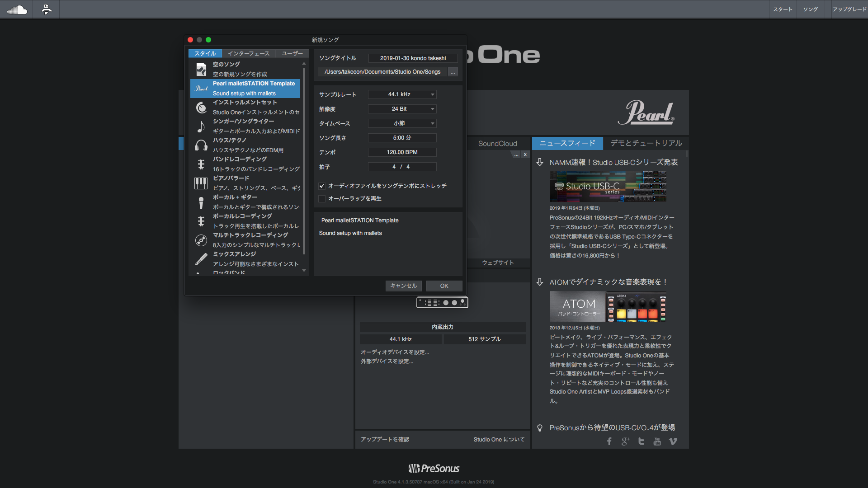Click the template list scrollbar
Screen dimensions: 868x488
point(304,161)
